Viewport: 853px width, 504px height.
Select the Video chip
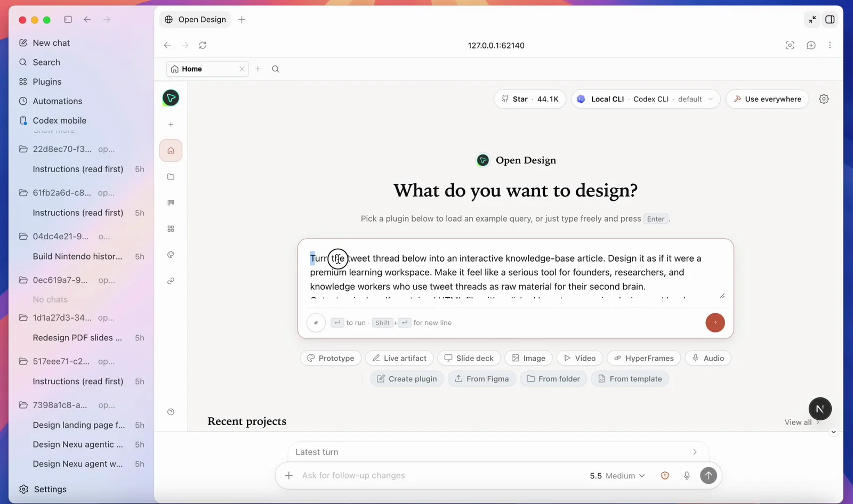point(580,358)
